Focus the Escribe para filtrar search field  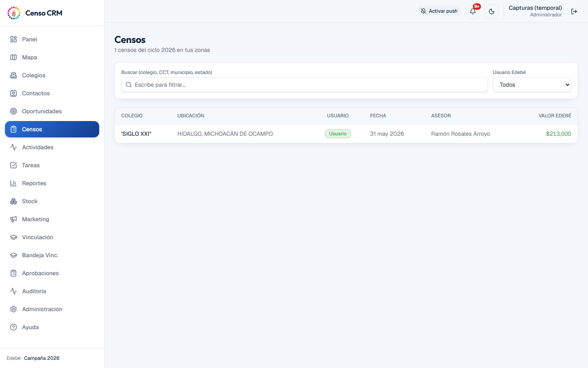click(305, 85)
